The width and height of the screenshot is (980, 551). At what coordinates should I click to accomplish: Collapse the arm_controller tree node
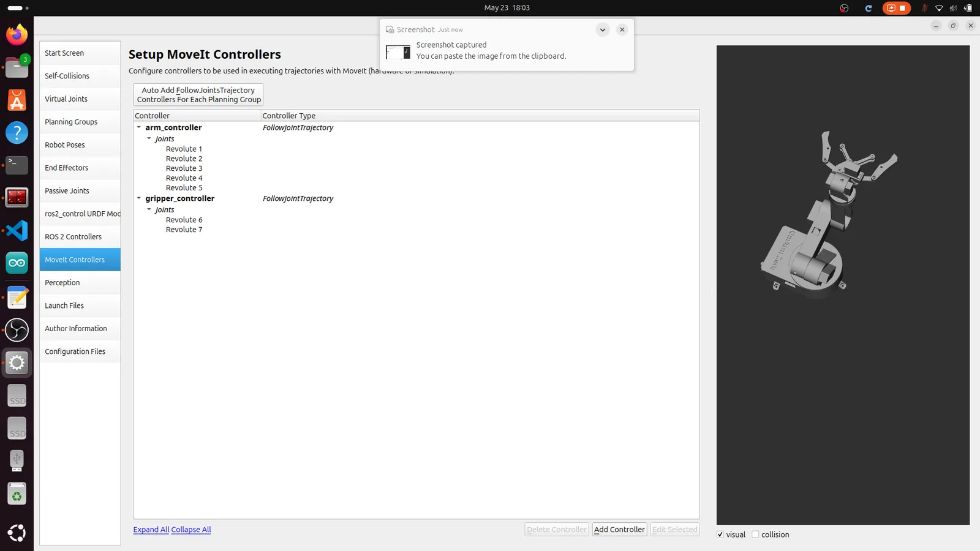pos(139,127)
